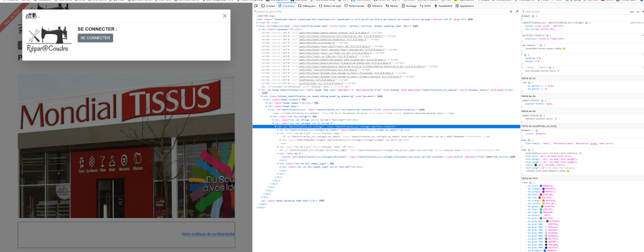Click the SE CONNECTER button in modal
Image resolution: width=644 pixels, height=252 pixels.
pyautogui.click(x=96, y=38)
